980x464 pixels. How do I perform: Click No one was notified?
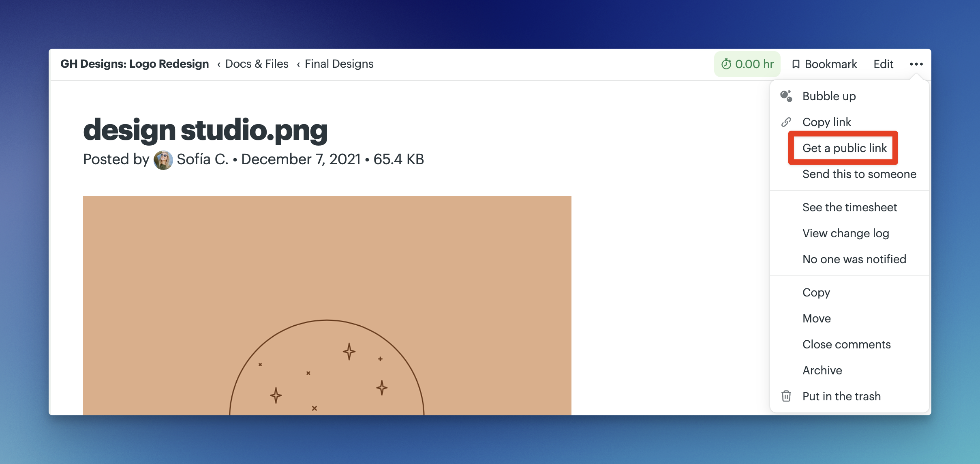[x=849, y=259]
